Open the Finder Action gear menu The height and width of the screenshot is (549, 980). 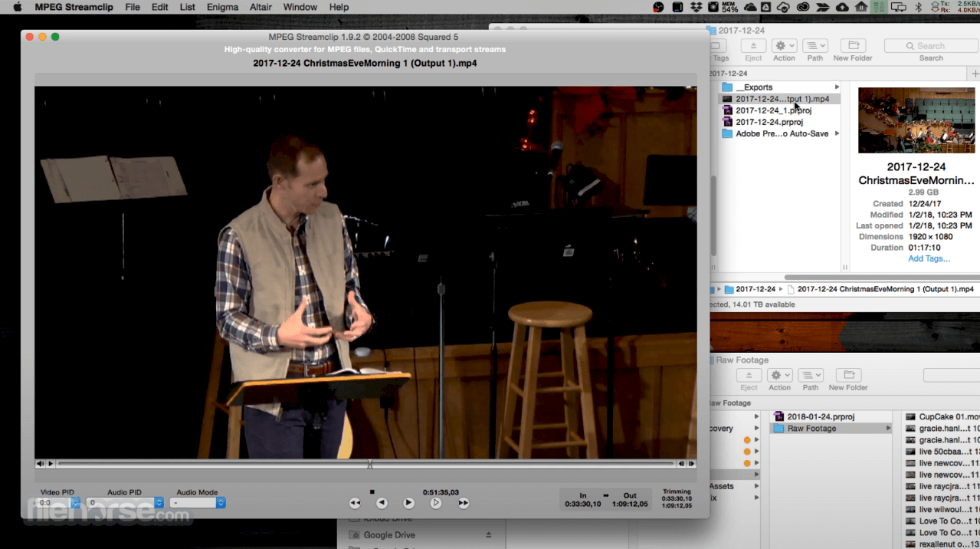(x=784, y=46)
